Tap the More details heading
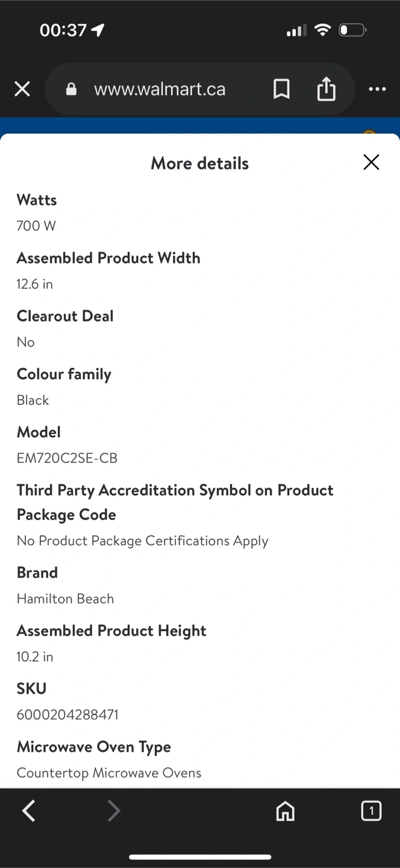400x868 pixels. point(199,163)
